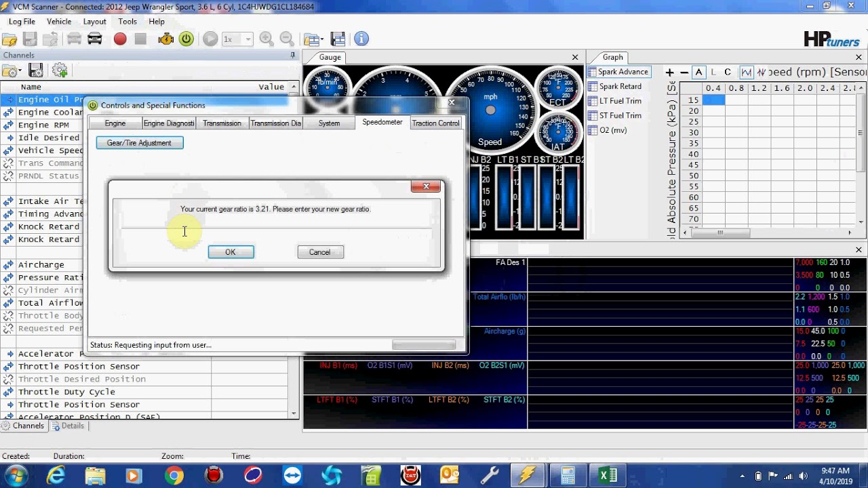Click the save log floppy disk icon
868x488 pixels.
(x=31, y=39)
